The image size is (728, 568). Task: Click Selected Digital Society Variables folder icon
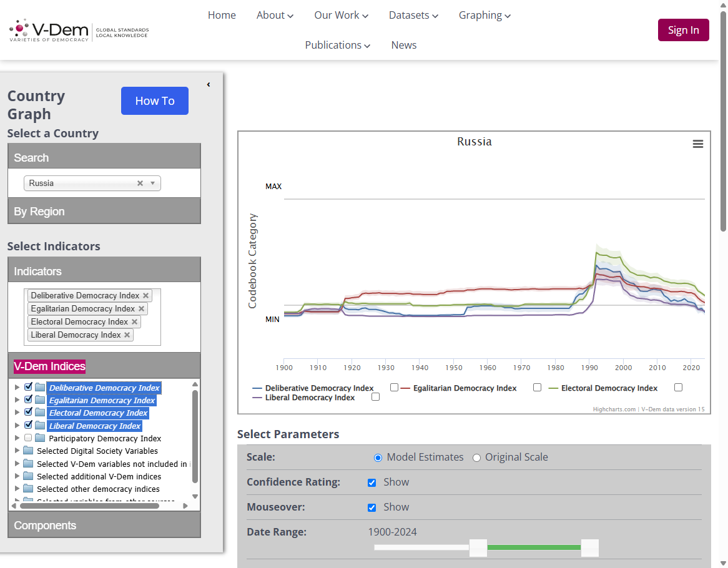[28, 450]
